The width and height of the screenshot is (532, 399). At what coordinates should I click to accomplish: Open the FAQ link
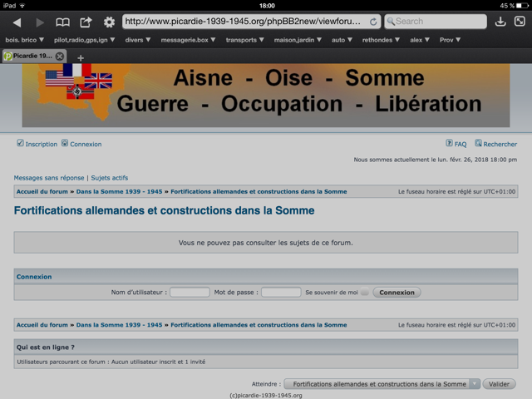point(456,144)
